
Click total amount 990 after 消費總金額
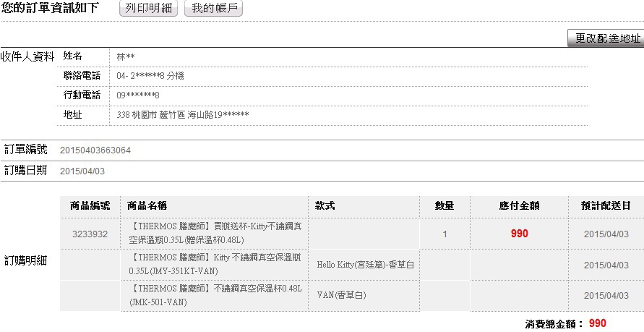tap(598, 323)
